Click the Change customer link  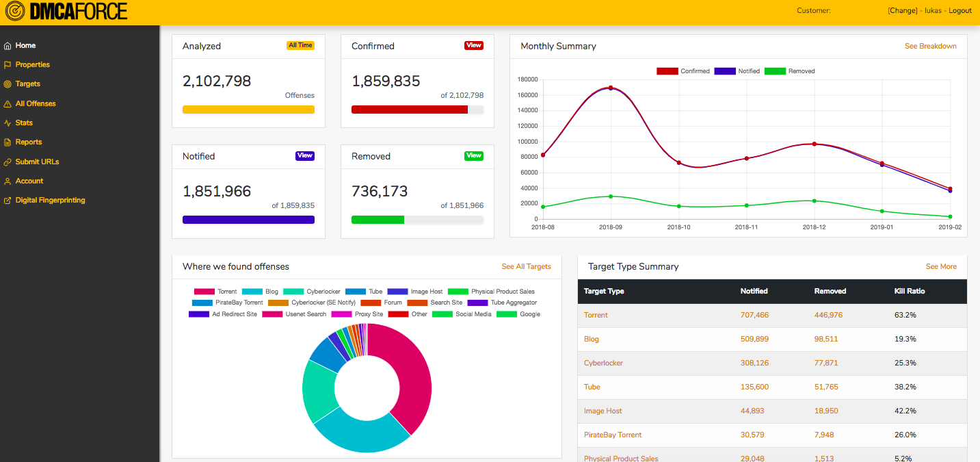coord(902,11)
